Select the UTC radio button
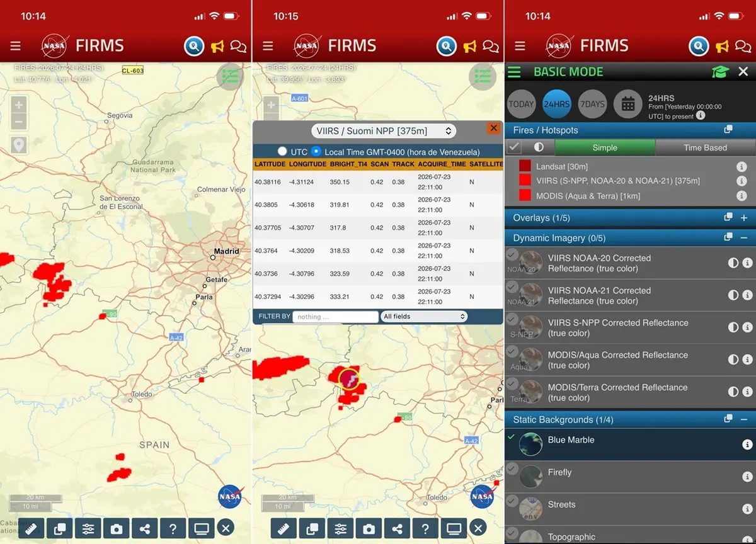Image resolution: width=756 pixels, height=544 pixels. click(x=282, y=152)
